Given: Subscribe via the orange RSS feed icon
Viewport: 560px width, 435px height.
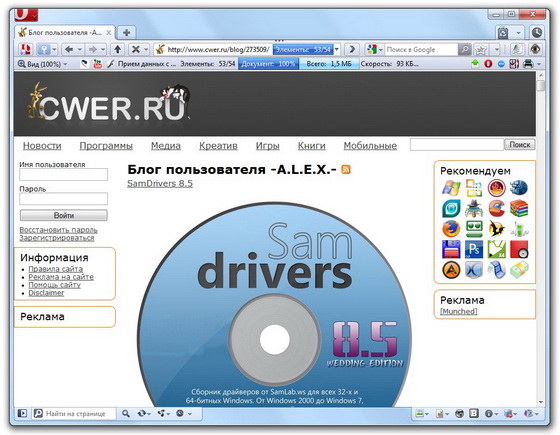Looking at the screenshot, I should 346,169.
